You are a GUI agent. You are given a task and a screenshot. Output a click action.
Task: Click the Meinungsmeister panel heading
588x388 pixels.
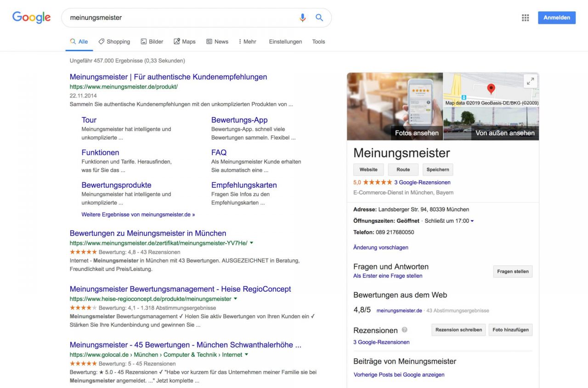click(x=401, y=153)
